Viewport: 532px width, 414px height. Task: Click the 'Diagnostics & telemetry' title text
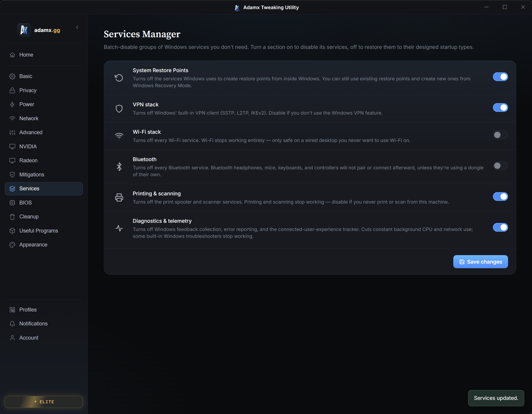[x=162, y=221]
